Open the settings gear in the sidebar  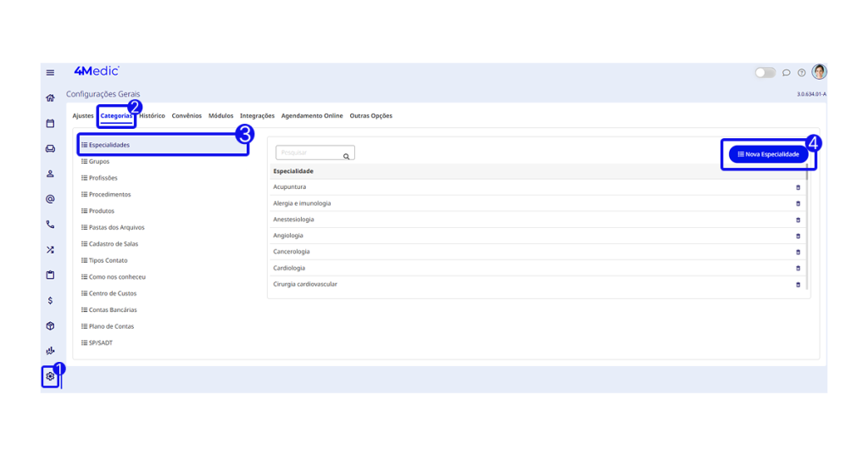50,376
